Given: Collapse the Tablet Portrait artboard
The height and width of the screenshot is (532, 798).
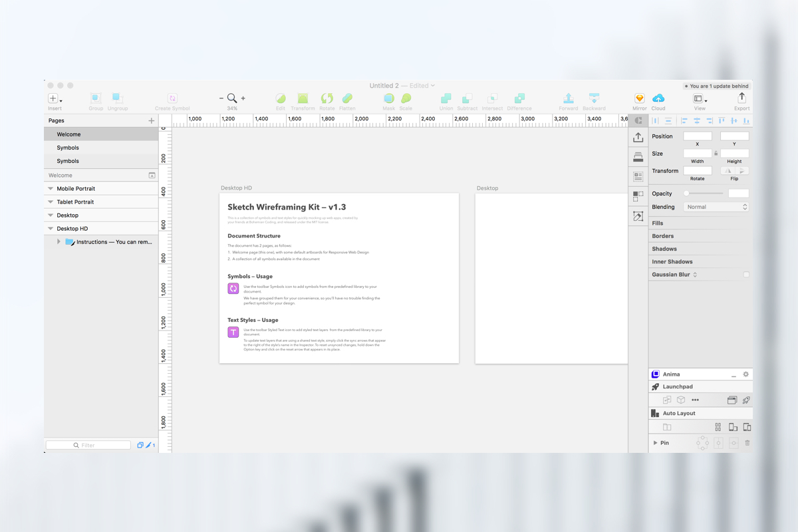Looking at the screenshot, I should [x=51, y=202].
